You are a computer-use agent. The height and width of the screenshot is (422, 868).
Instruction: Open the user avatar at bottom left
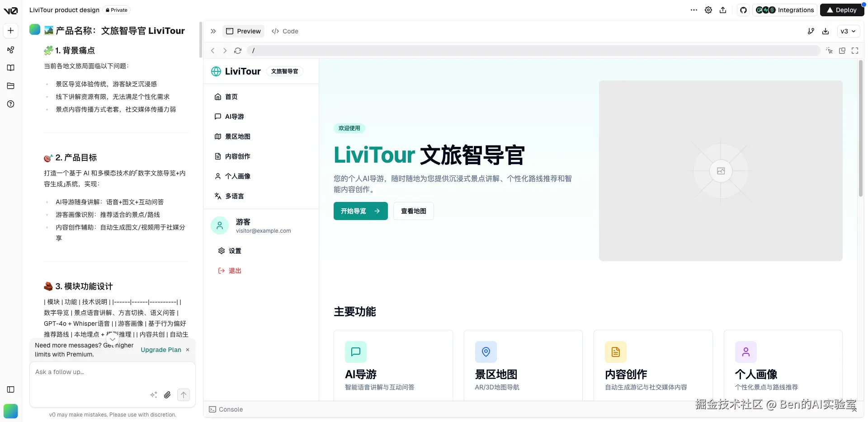point(11,411)
